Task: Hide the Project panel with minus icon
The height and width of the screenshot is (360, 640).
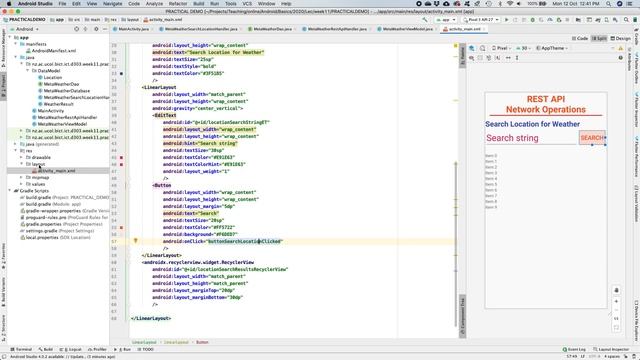Action: point(105,29)
